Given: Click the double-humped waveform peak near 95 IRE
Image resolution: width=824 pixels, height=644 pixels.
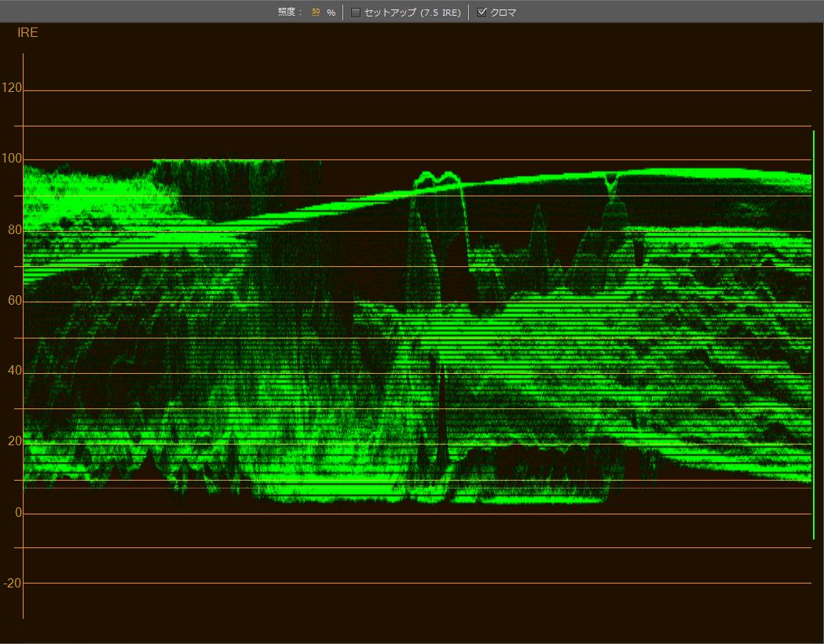Looking at the screenshot, I should click(x=438, y=180).
